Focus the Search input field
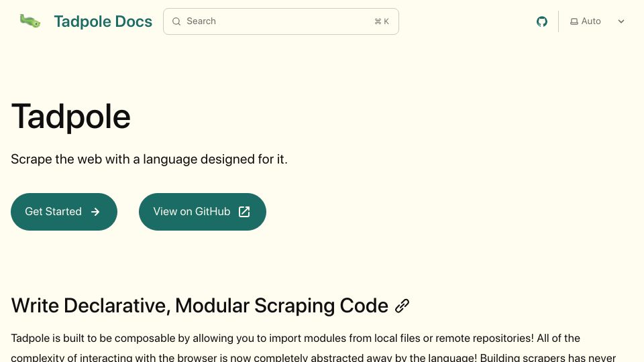This screenshot has height=362, width=644. point(281,21)
